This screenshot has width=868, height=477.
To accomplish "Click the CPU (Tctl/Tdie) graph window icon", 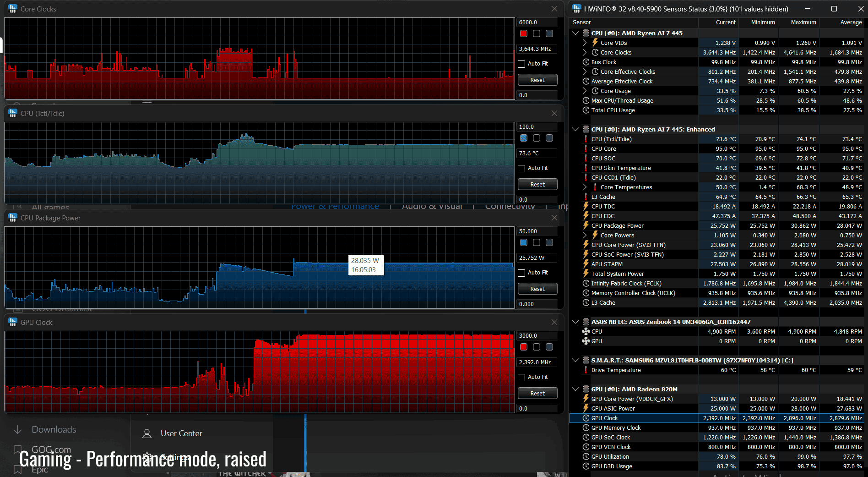I will coord(13,113).
